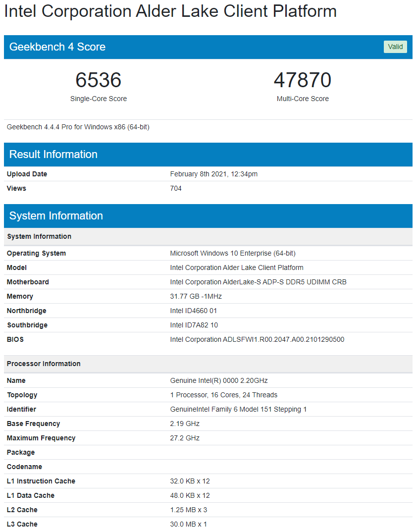Click the Maximum Frequency value 27.2 GHz
Viewport: 417px width, 532px height.
coord(185,438)
